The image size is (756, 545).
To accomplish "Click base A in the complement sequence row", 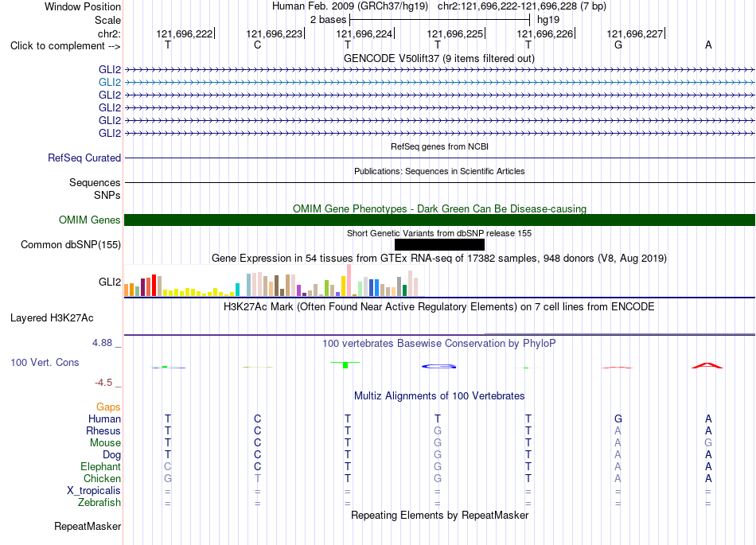I will 708,45.
